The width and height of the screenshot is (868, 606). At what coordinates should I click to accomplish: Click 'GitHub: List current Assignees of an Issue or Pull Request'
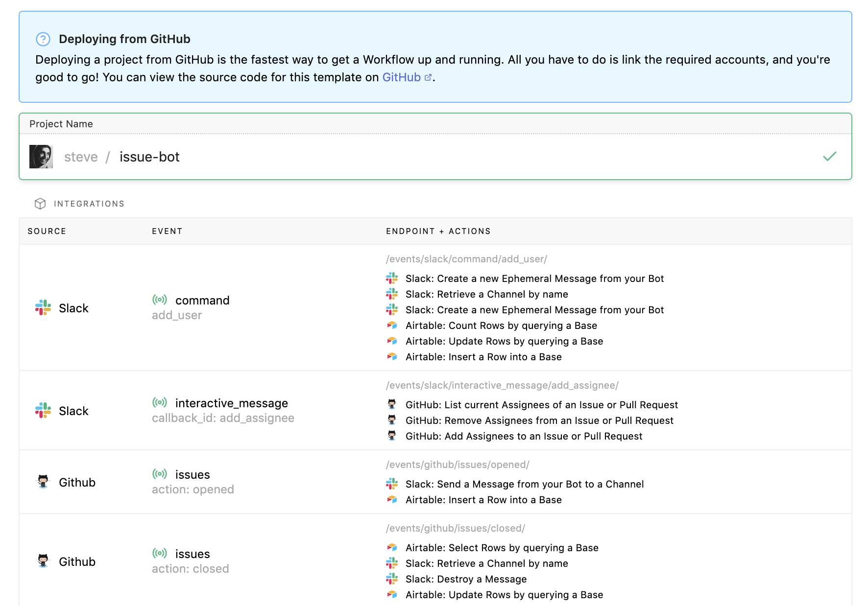[542, 405]
